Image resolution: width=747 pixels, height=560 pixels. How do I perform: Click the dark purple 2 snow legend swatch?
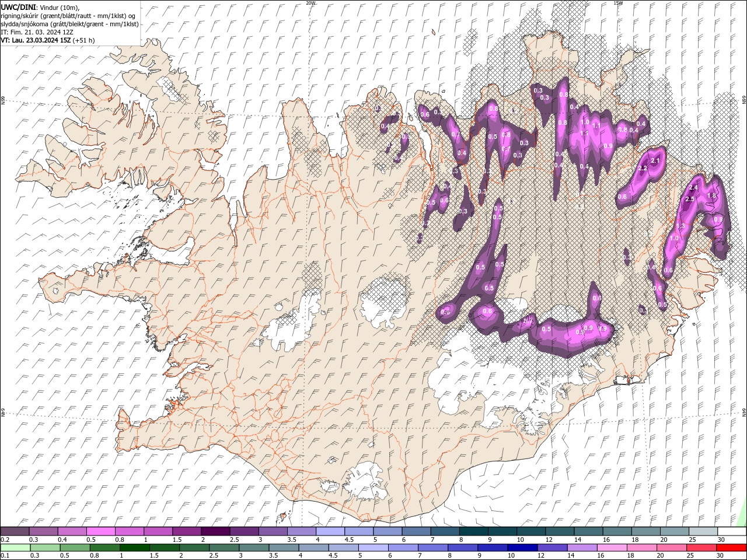[215, 531]
